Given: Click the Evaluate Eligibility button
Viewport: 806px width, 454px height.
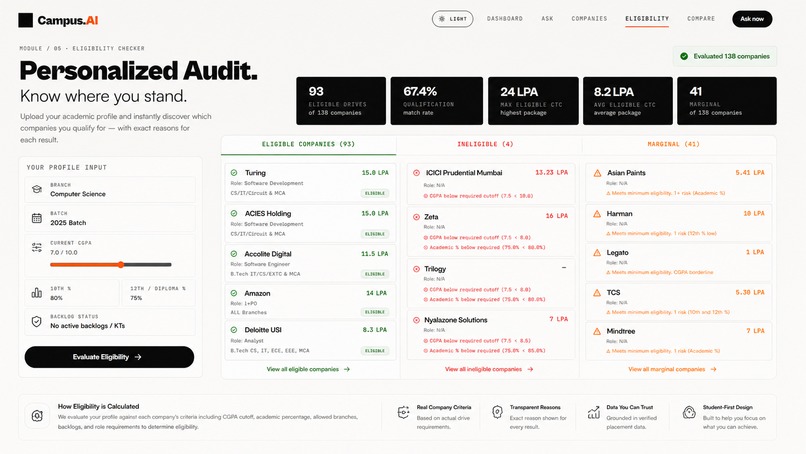Looking at the screenshot, I should pos(109,357).
